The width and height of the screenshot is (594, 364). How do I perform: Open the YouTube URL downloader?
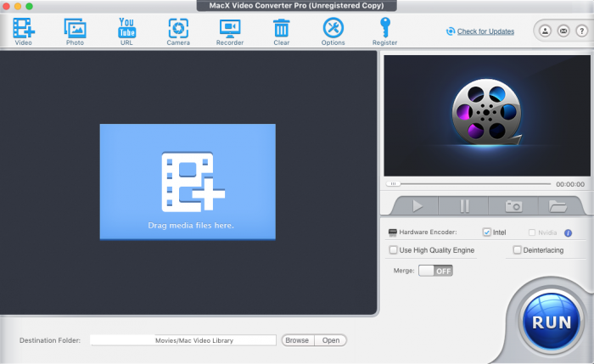[126, 31]
